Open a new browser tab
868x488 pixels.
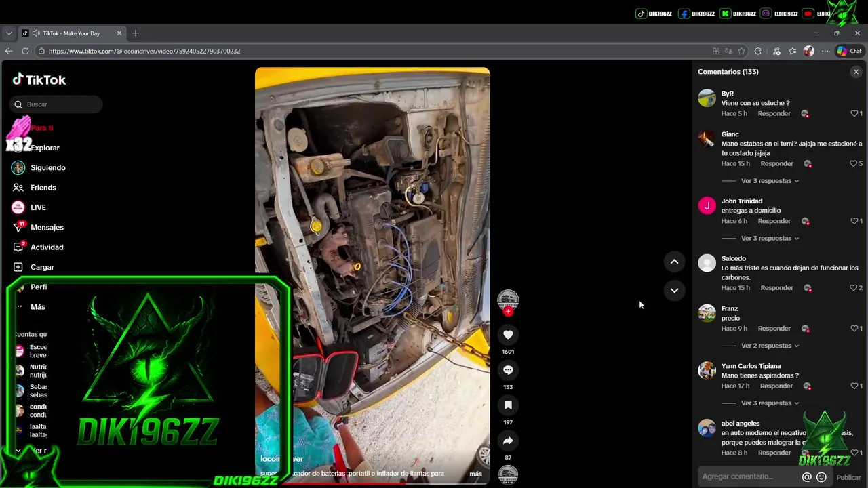(136, 33)
